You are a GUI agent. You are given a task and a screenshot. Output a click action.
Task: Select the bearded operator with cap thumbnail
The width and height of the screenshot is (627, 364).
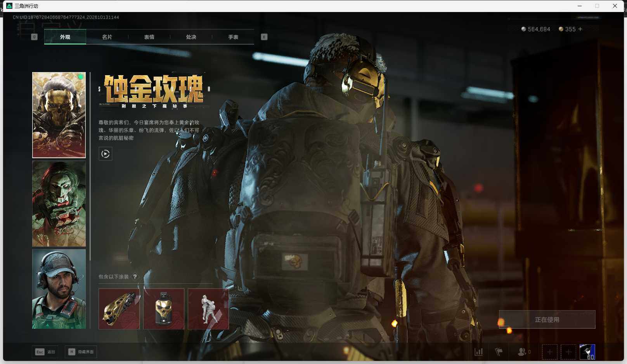59,289
